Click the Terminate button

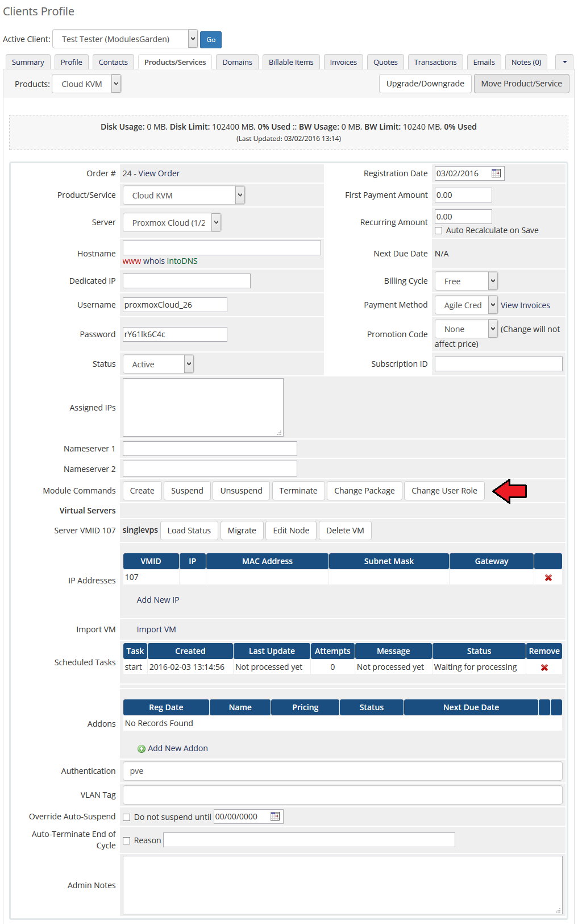(298, 491)
